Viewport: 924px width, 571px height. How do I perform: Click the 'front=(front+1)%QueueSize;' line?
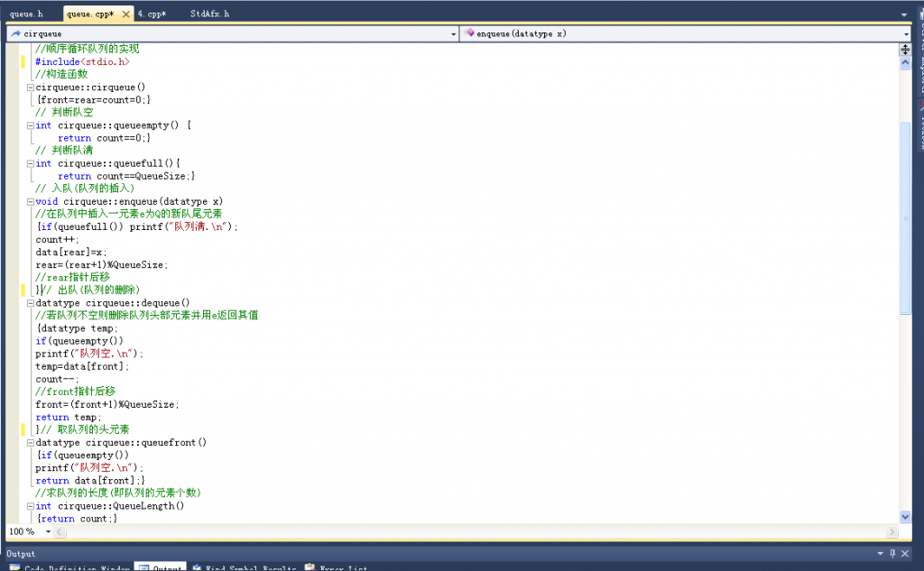[107, 405]
